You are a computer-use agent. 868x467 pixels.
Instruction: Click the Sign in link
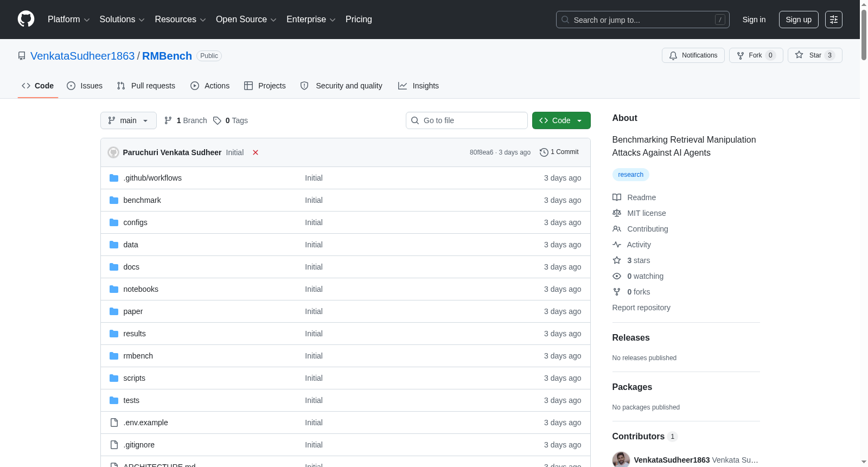pyautogui.click(x=754, y=20)
